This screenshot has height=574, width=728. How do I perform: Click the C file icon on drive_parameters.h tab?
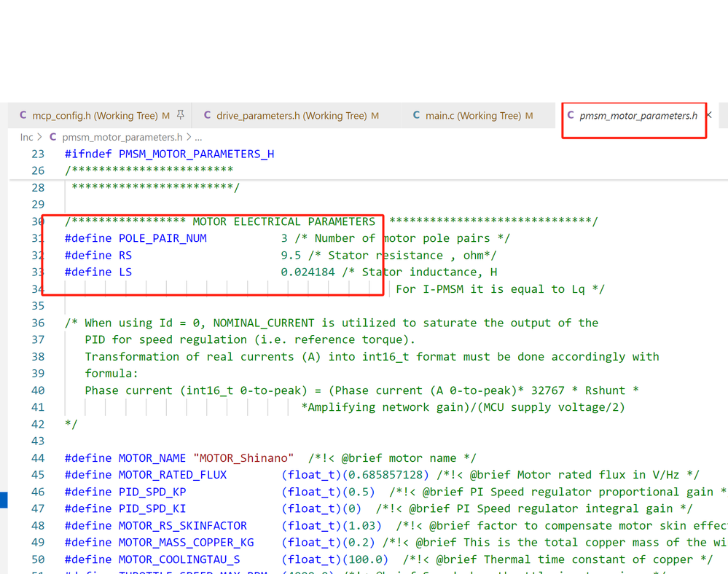point(207,115)
